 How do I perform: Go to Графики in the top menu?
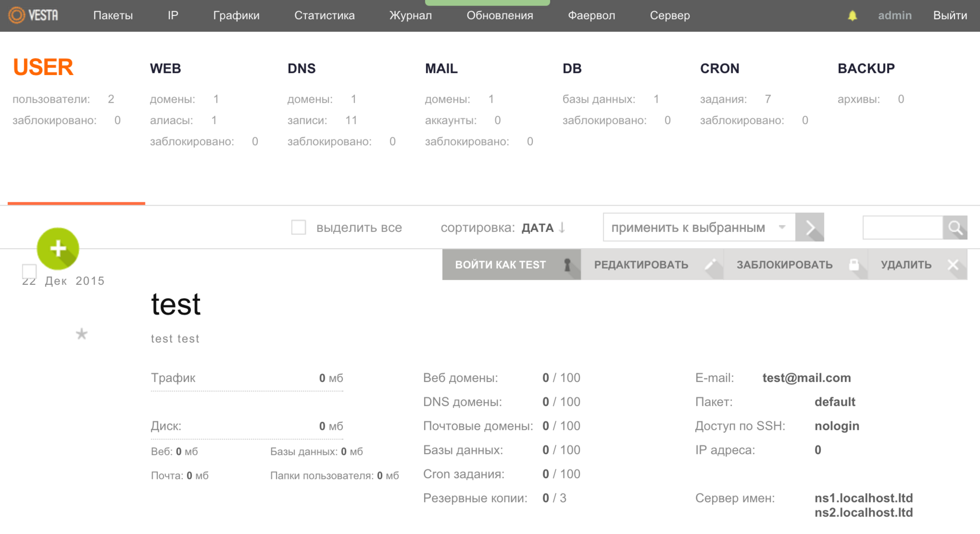click(236, 15)
